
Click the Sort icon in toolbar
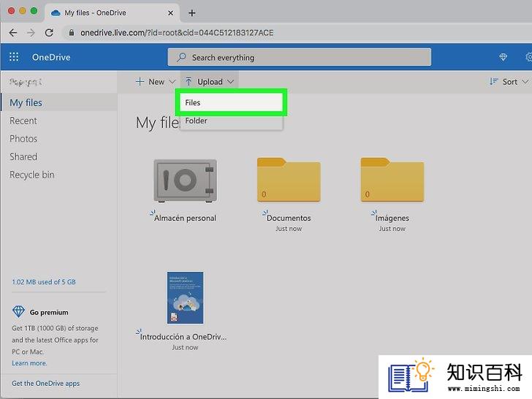point(493,82)
